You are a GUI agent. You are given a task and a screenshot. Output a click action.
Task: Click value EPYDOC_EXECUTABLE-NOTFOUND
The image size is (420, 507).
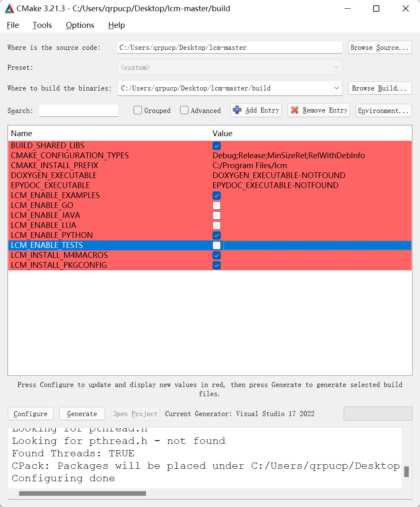(276, 185)
